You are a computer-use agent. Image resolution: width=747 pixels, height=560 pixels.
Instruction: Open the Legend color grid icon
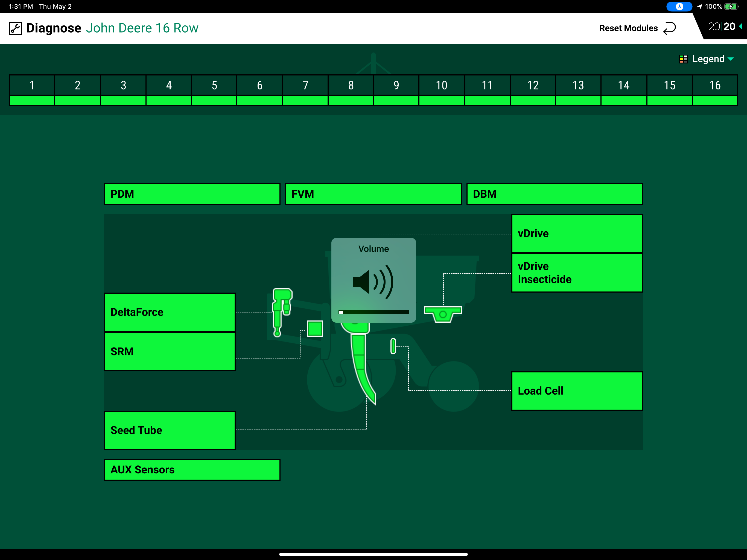tap(684, 59)
